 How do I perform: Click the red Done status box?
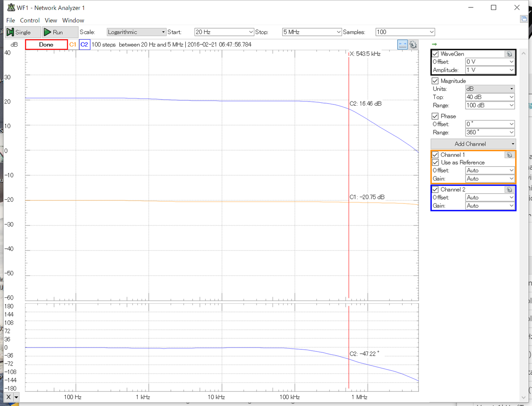(46, 45)
